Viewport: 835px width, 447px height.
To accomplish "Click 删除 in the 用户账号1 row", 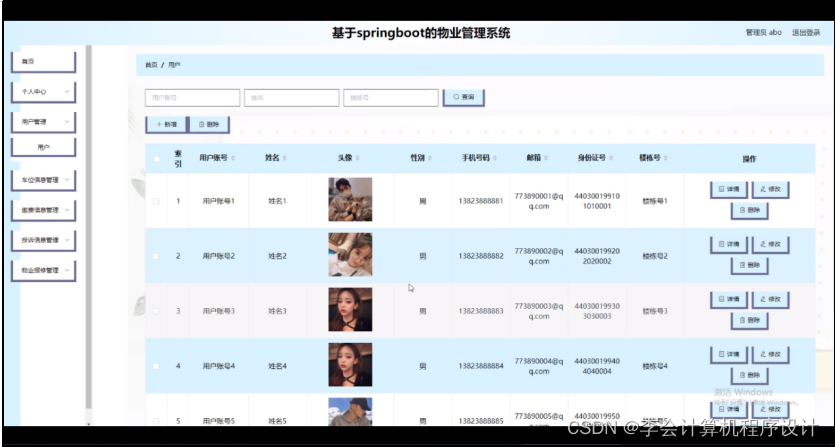I will click(749, 211).
